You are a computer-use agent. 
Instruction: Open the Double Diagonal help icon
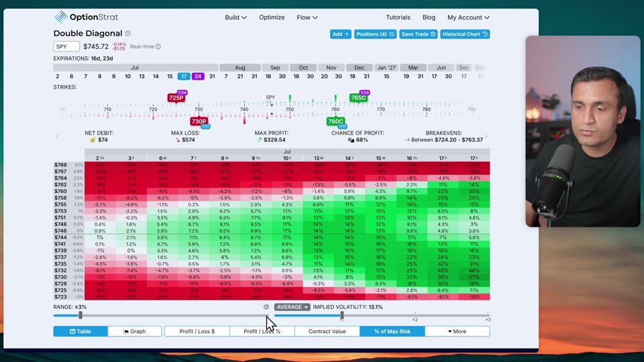click(127, 34)
